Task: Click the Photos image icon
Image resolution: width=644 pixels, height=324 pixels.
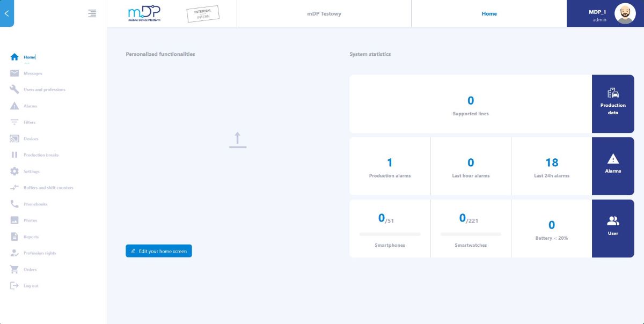Action: [14, 220]
